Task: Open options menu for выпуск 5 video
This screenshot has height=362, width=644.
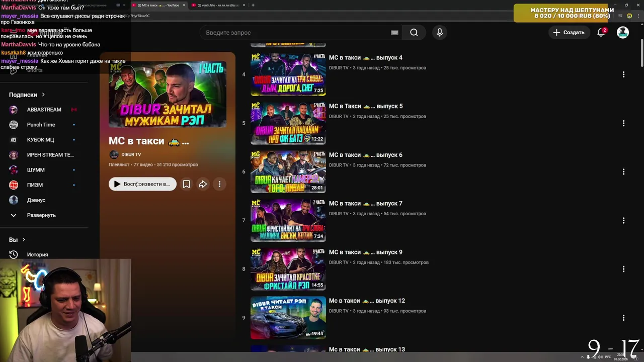Action: [x=623, y=123]
